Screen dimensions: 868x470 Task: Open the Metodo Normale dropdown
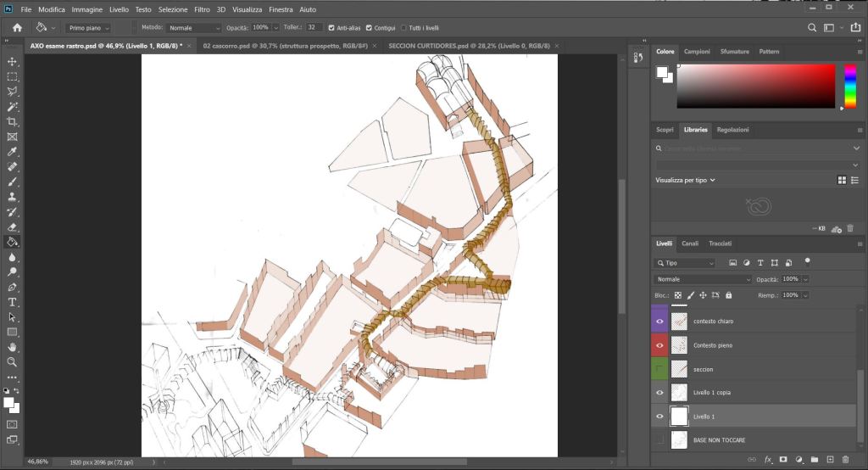(x=194, y=28)
